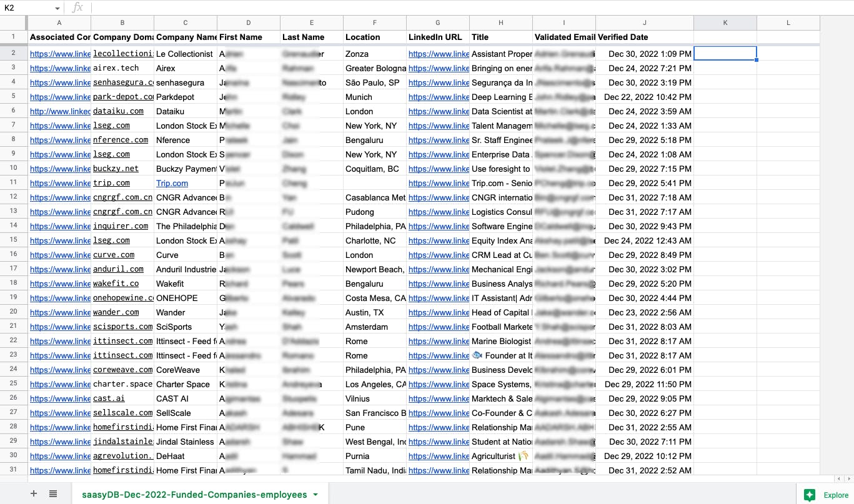Click the Zonza location cell
Viewport: 854px width, 504px height.
point(375,54)
